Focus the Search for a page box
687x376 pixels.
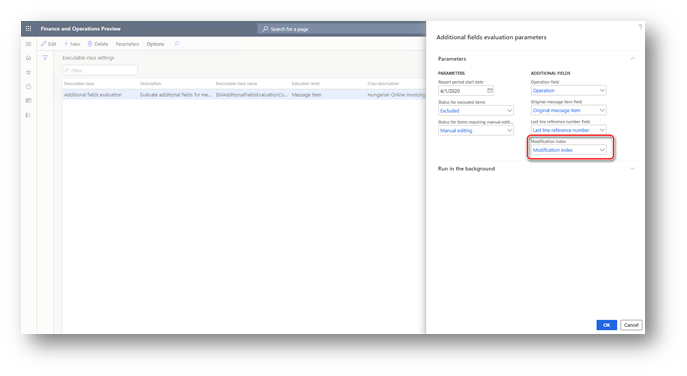[342, 29]
